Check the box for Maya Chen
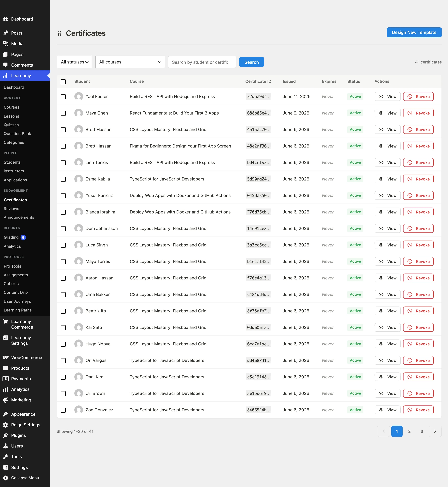Screen dimensions: 448x487 pos(63,113)
